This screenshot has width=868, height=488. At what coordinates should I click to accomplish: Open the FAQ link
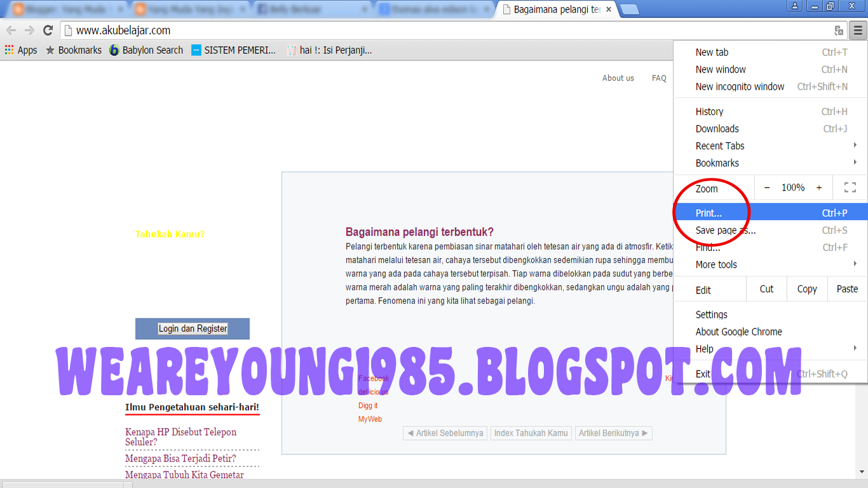659,78
